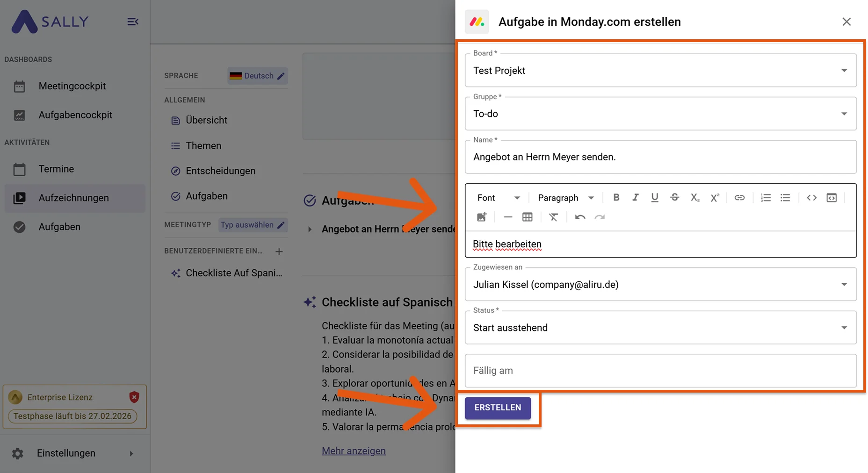Close the Monday.com task dialog
The width and height of the screenshot is (868, 473).
pos(846,21)
